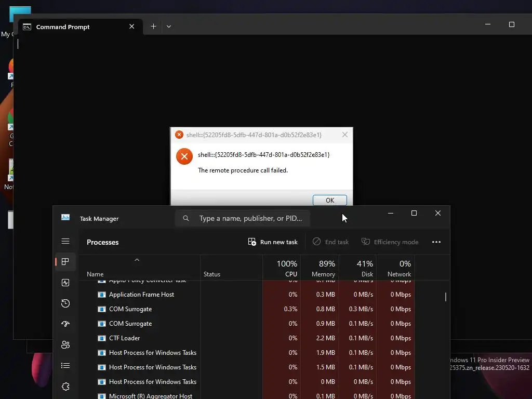This screenshot has height=399, width=532.
Task: Maximize the Command Prompt terminal window
Action: click(x=512, y=24)
